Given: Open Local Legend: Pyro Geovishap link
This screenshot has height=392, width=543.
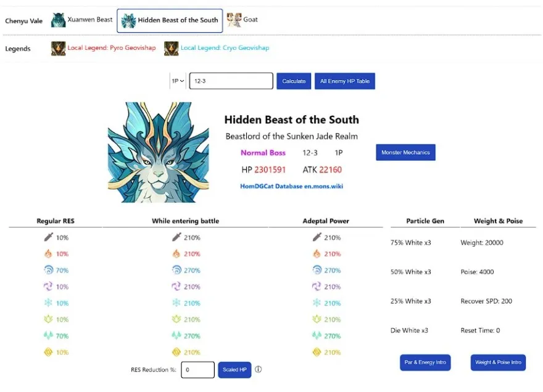Looking at the screenshot, I should click(x=111, y=48).
